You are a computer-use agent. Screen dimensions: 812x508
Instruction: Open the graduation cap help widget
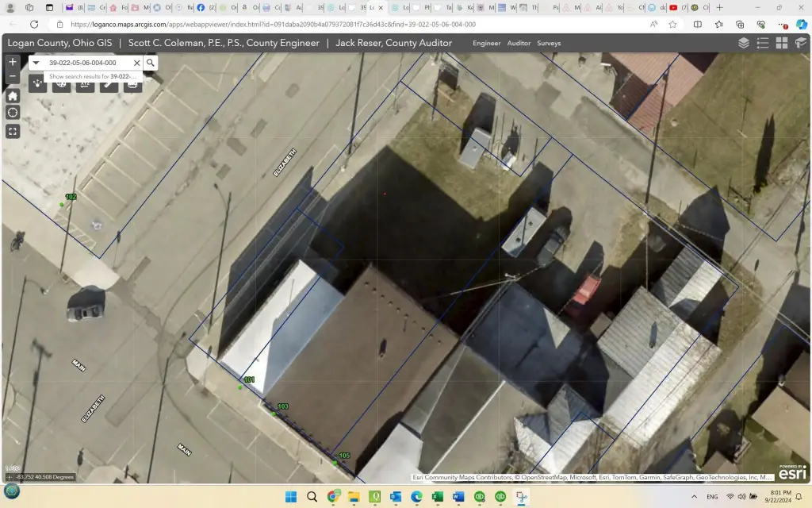click(x=800, y=43)
